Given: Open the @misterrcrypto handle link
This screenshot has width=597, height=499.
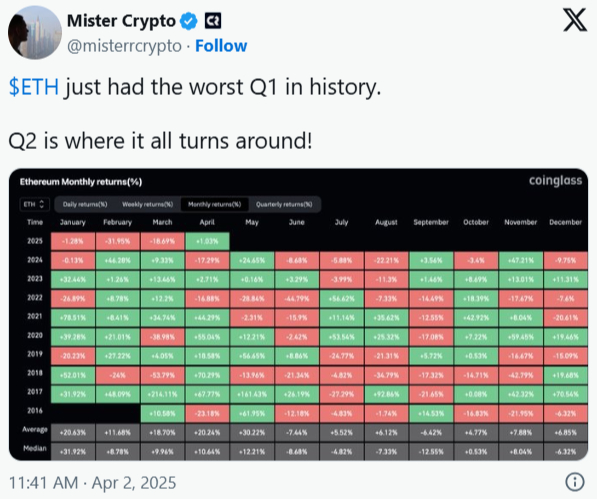Looking at the screenshot, I should pos(124,46).
